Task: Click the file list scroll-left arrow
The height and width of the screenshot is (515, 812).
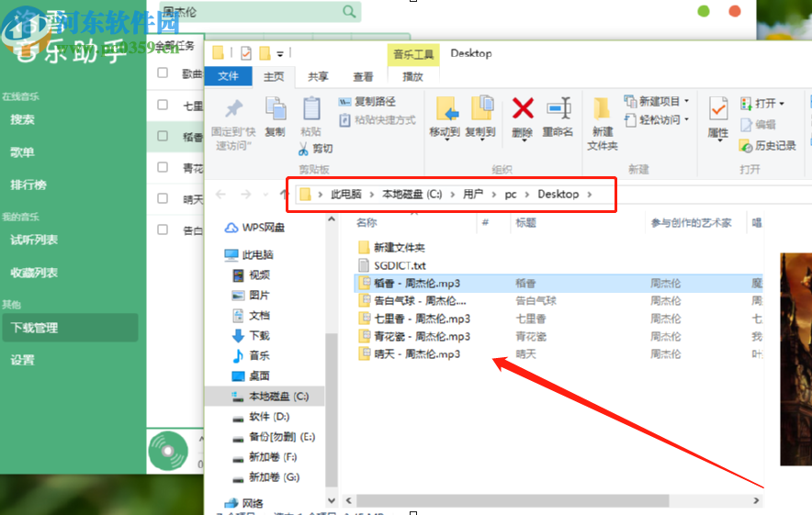Action: tap(348, 500)
